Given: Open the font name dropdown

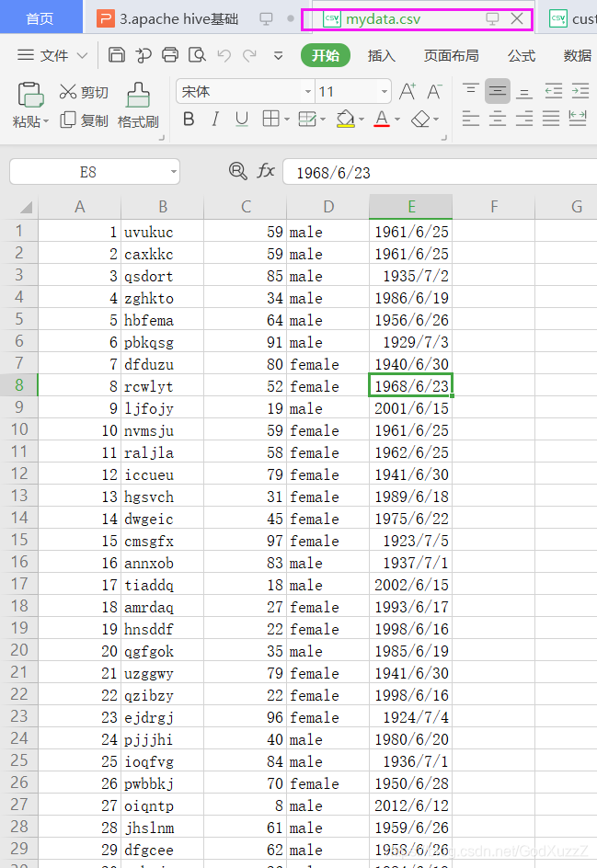Looking at the screenshot, I should pyautogui.click(x=308, y=92).
